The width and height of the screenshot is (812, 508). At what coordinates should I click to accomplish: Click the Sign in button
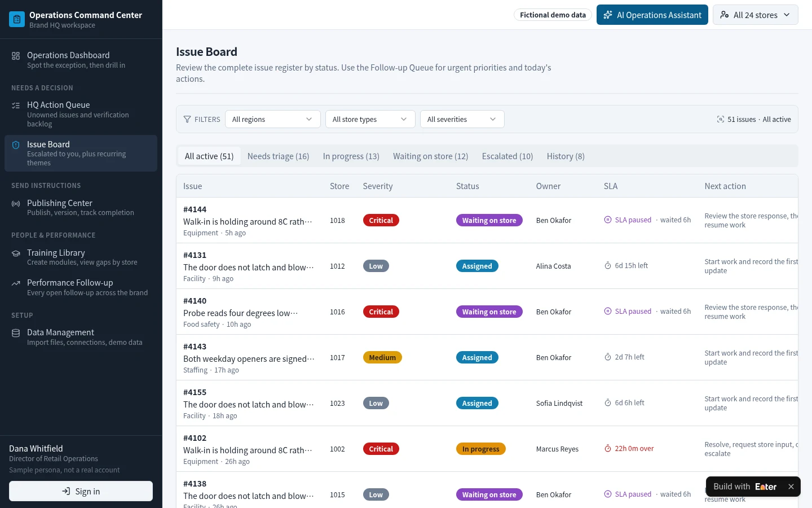81,491
